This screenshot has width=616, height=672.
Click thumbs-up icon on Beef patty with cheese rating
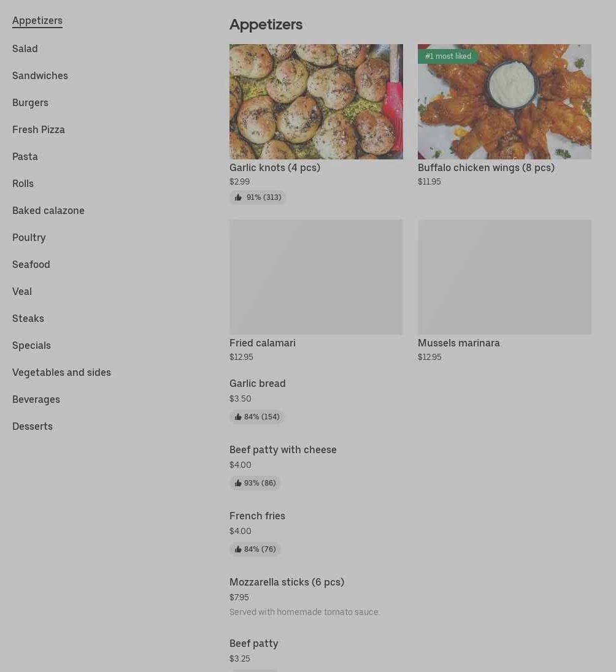pyautogui.click(x=238, y=483)
